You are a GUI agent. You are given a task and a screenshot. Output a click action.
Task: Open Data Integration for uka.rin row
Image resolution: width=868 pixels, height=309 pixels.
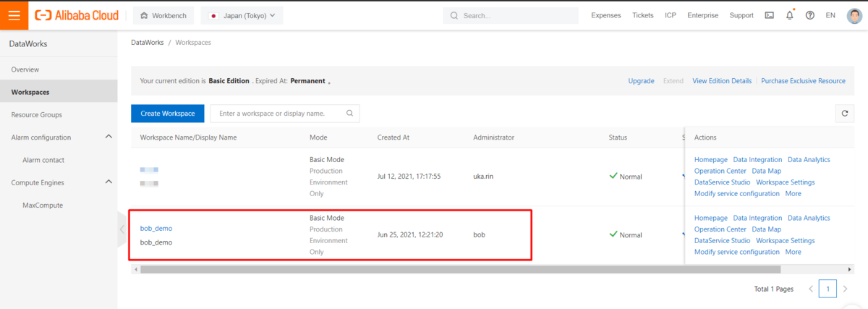[757, 159]
